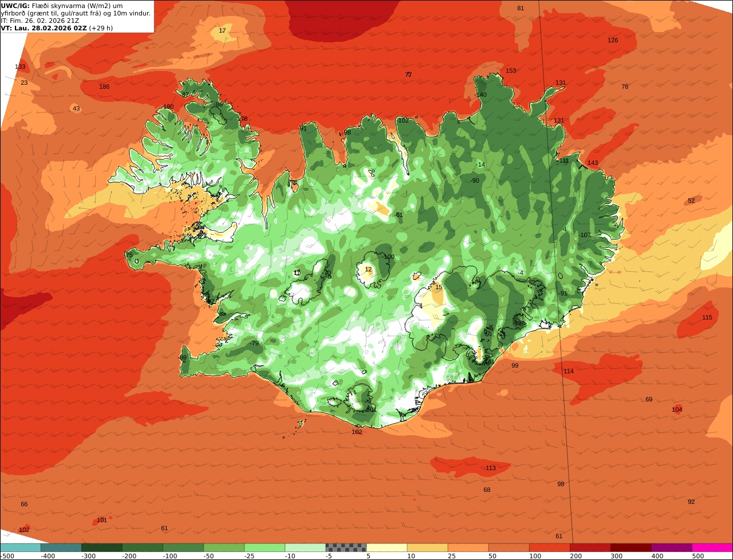Select the palest green -10 to -5 swatch

point(306,547)
